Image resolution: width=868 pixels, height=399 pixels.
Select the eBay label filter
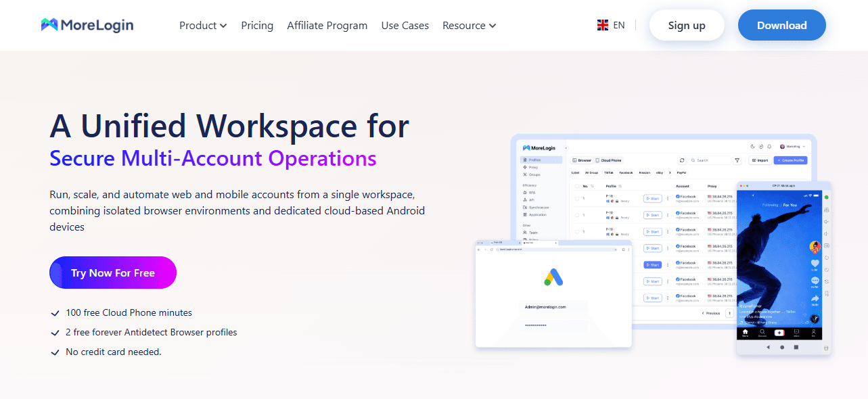(660, 172)
